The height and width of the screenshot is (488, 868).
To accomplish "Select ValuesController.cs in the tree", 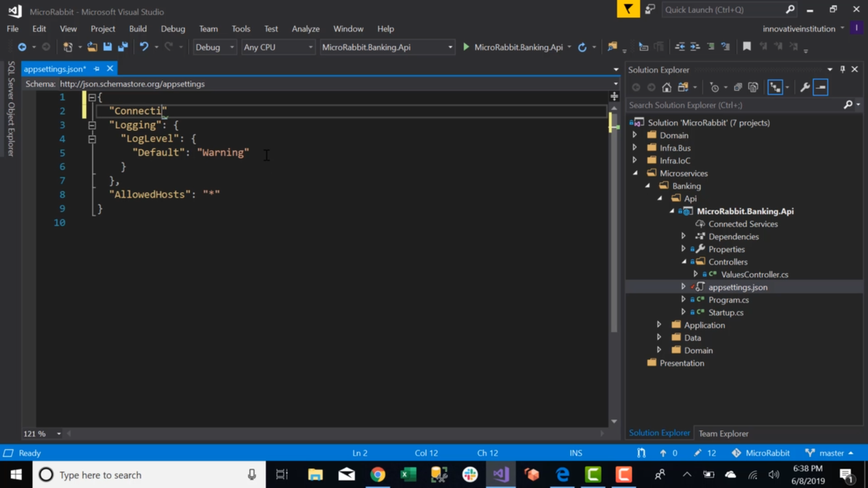I will 754,275.
